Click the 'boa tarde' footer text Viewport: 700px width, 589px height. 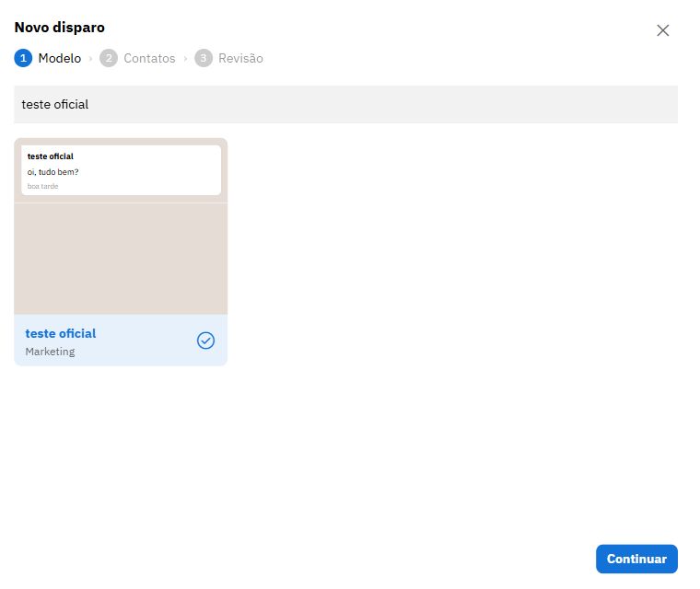click(43, 186)
